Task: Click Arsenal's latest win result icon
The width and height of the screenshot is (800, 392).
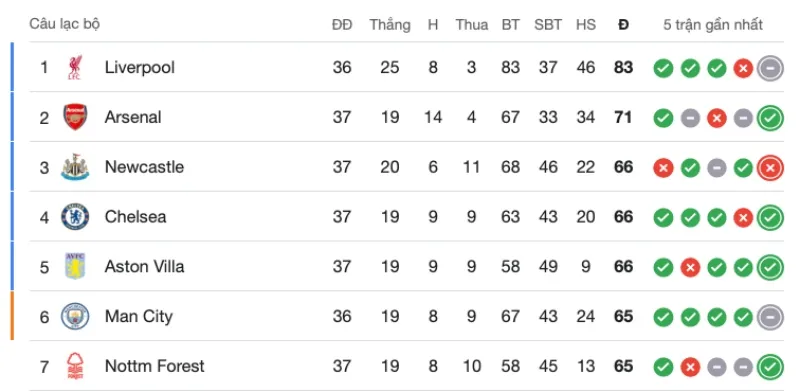Action: click(x=770, y=118)
